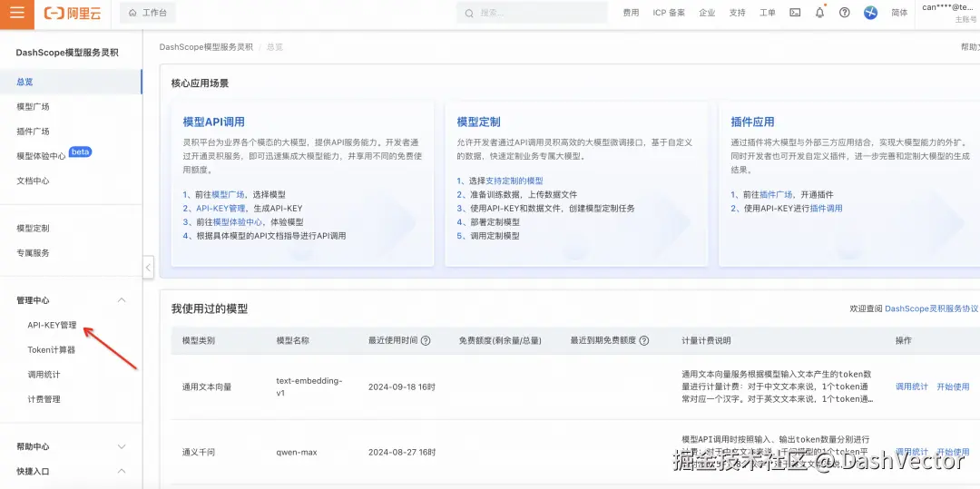Collapse the sidebar with the handle
This screenshot has height=489, width=980.
coord(148,268)
